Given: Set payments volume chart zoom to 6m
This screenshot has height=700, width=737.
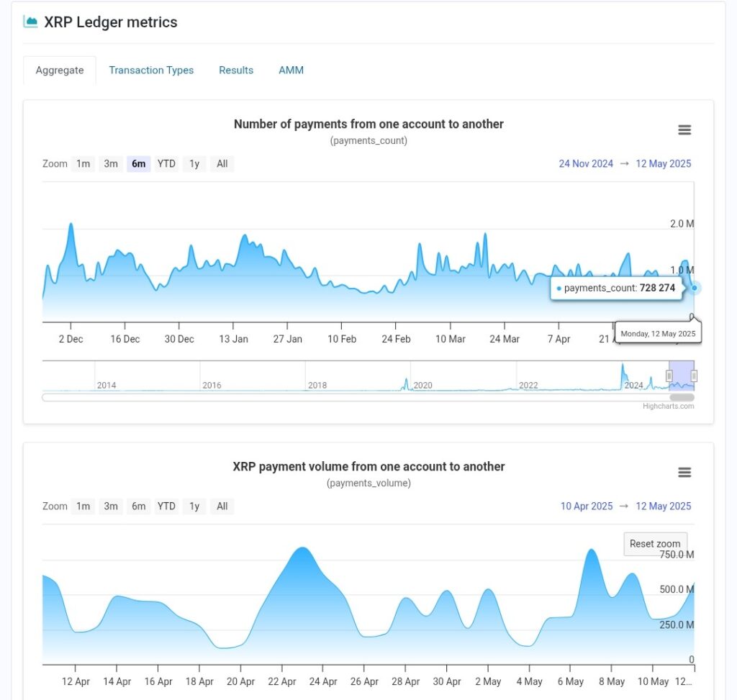Looking at the screenshot, I should pos(139,506).
